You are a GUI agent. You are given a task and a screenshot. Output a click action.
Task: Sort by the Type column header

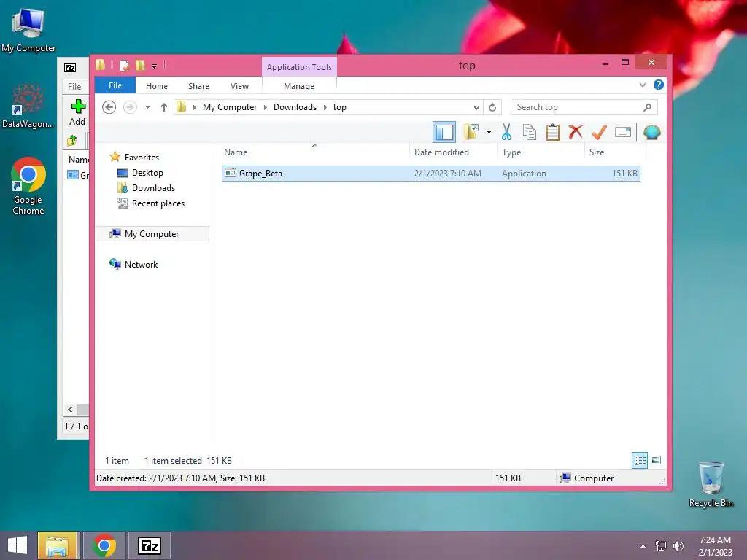(x=541, y=152)
